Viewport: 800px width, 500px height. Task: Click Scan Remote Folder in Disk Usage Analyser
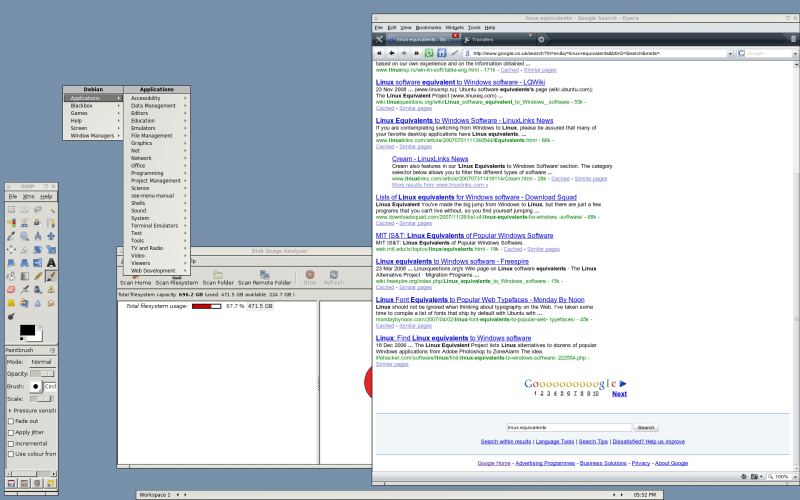[x=264, y=278]
